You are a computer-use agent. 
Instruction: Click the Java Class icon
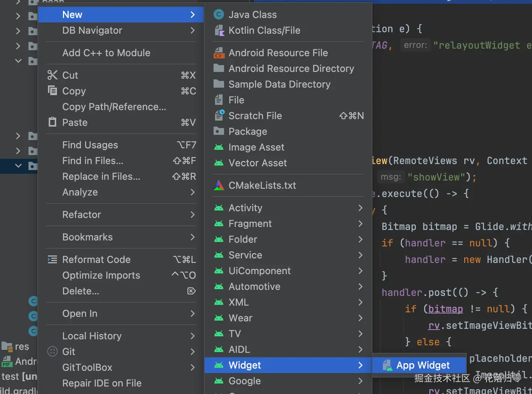(x=219, y=15)
